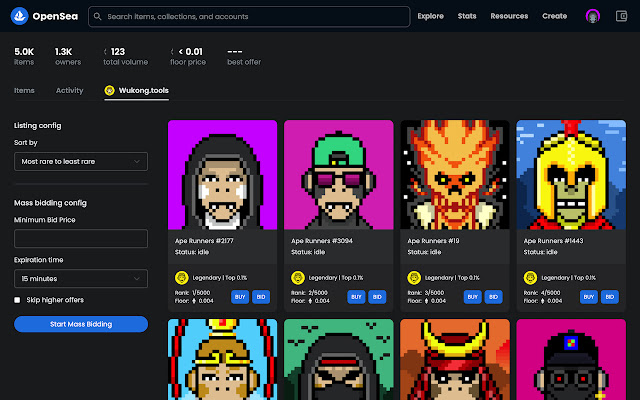Click BUY on Ape Runners #19
640x400 pixels.
(x=472, y=297)
